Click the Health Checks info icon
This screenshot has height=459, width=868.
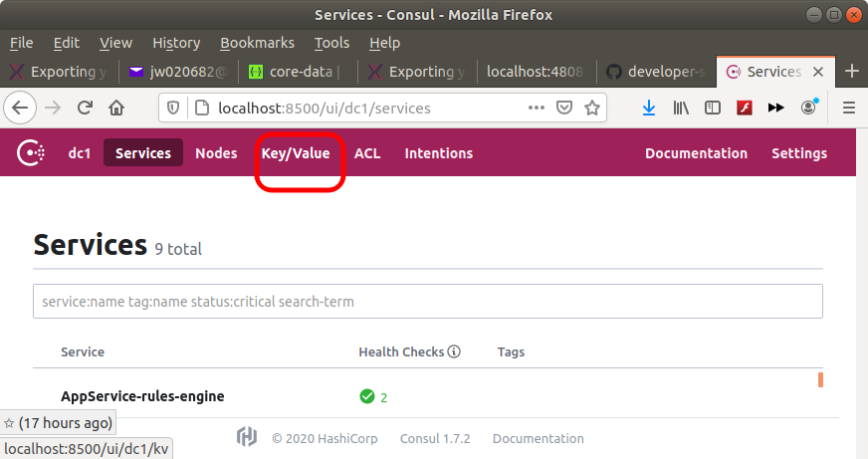(454, 351)
